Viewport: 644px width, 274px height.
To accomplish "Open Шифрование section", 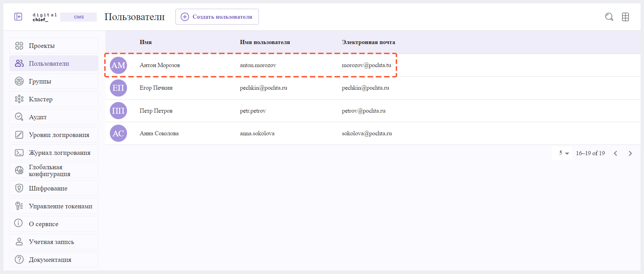I will [x=54, y=188].
